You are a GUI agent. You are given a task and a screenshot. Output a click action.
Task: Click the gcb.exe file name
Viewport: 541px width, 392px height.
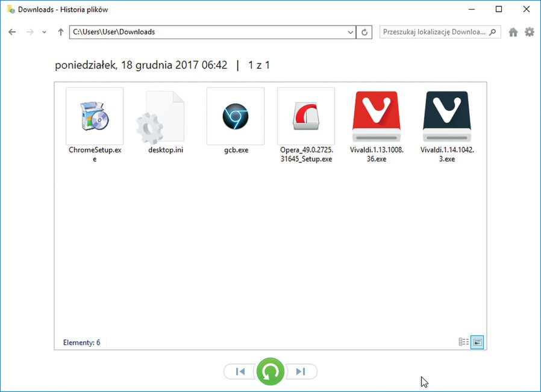click(x=236, y=150)
